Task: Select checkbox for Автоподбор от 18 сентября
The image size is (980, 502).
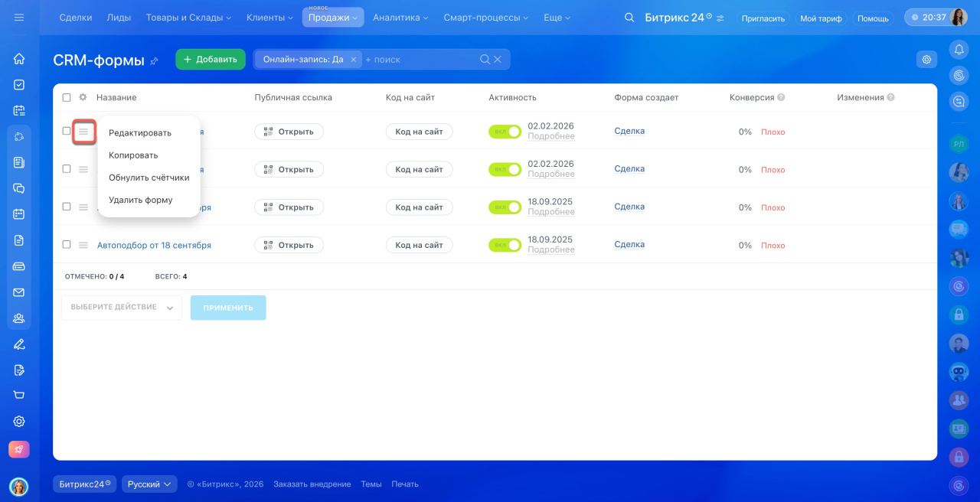Action: (x=67, y=245)
